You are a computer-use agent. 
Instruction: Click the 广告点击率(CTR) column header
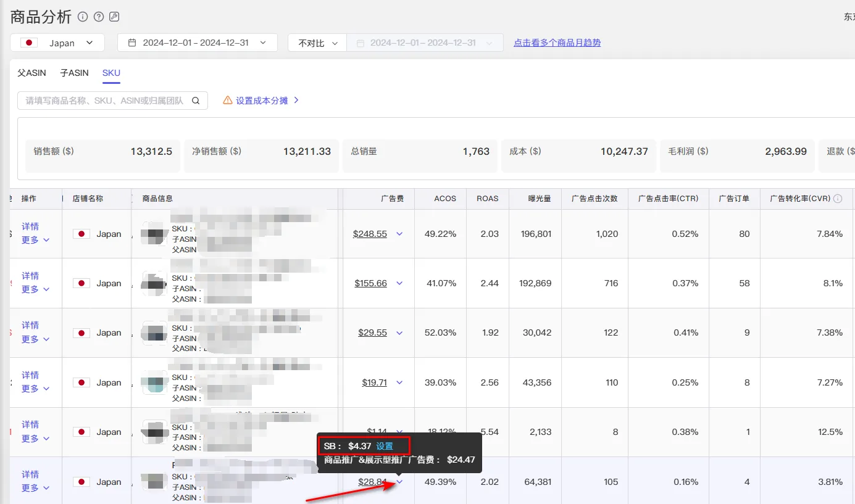[668, 199]
